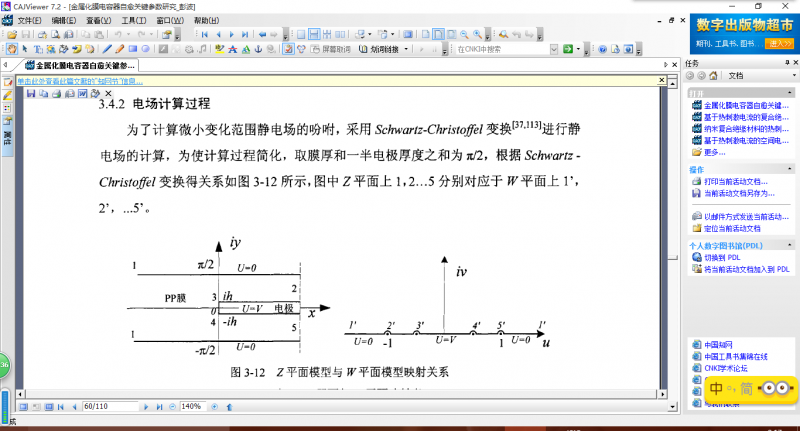The width and height of the screenshot is (800, 431).
Task: Select the 金属化膜电容器 document tab
Action: click(x=80, y=65)
